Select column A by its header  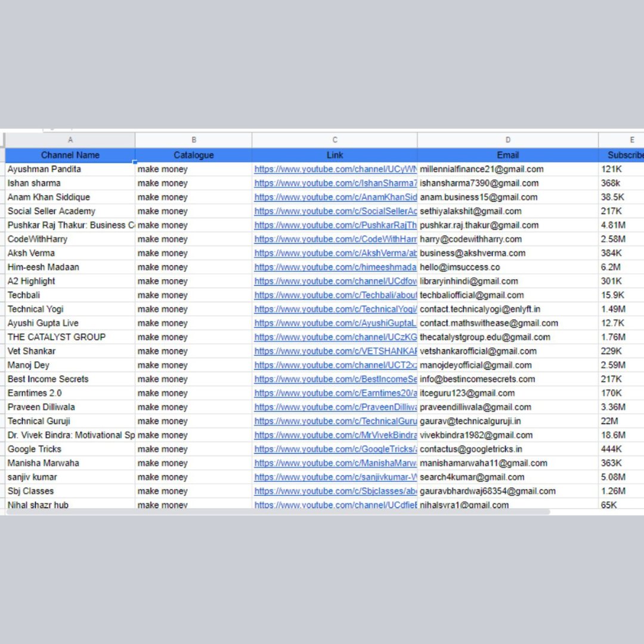[x=70, y=140]
